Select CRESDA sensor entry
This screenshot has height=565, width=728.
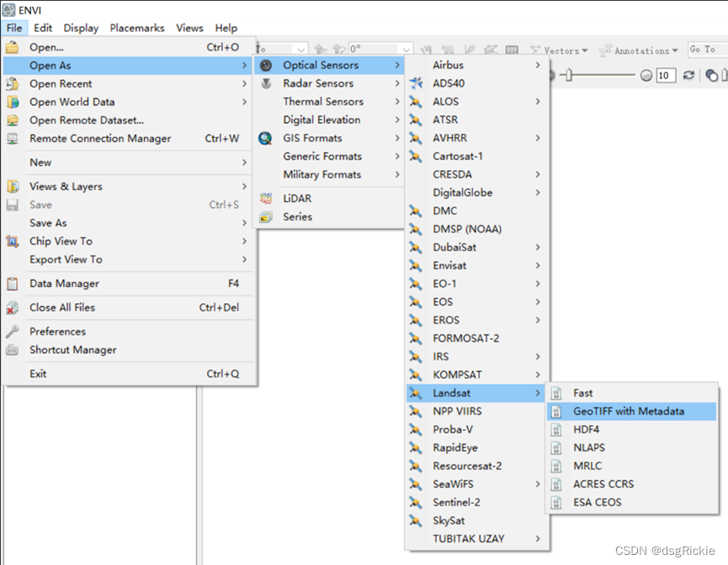(477, 174)
